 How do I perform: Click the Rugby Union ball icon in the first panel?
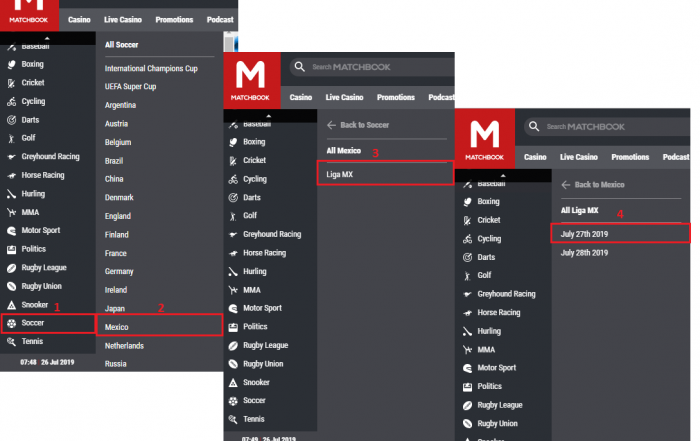pos(12,287)
